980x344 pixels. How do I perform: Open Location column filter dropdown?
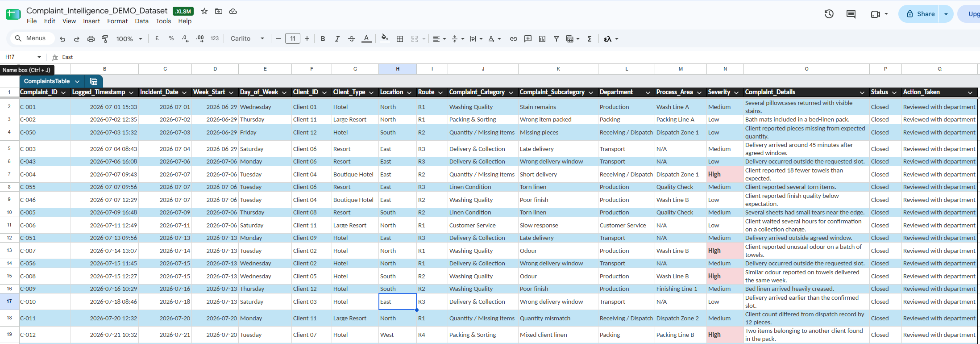tap(409, 92)
